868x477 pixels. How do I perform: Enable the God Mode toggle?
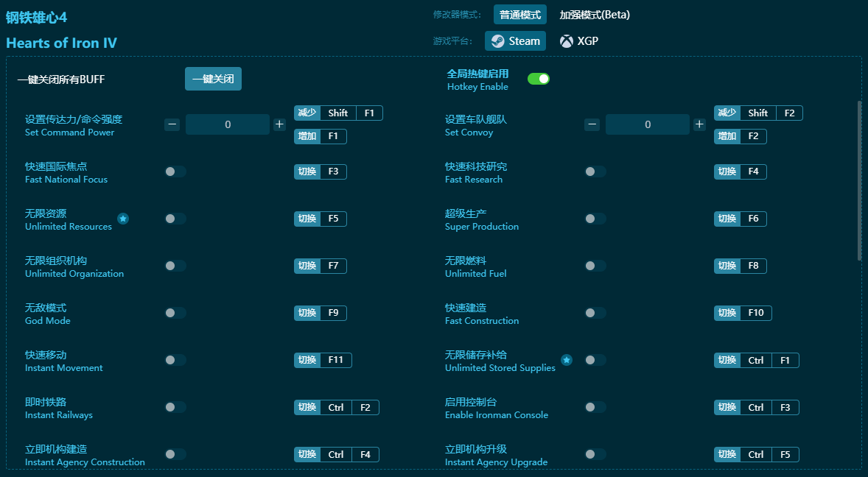coord(175,313)
